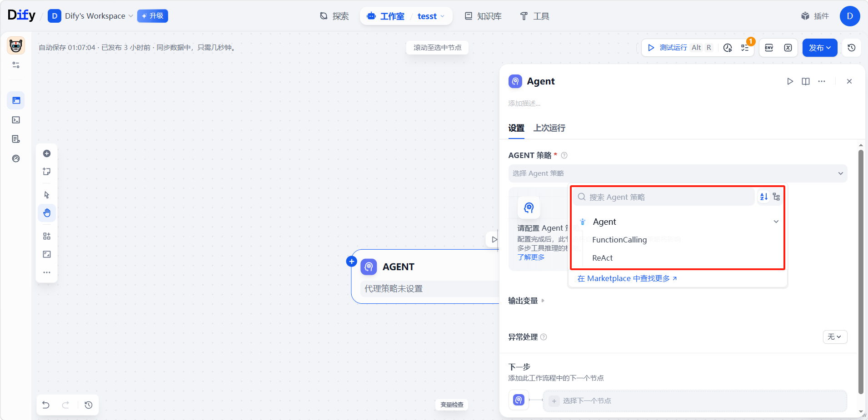Open change history near undo buttons

tap(89, 405)
